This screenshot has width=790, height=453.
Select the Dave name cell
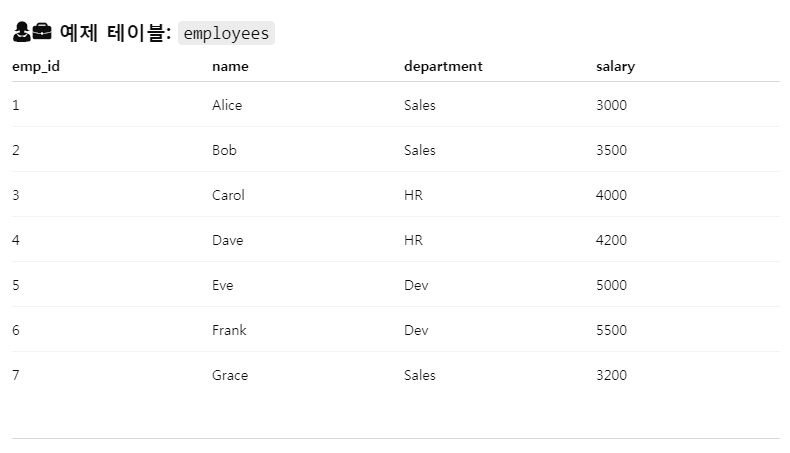pos(228,240)
